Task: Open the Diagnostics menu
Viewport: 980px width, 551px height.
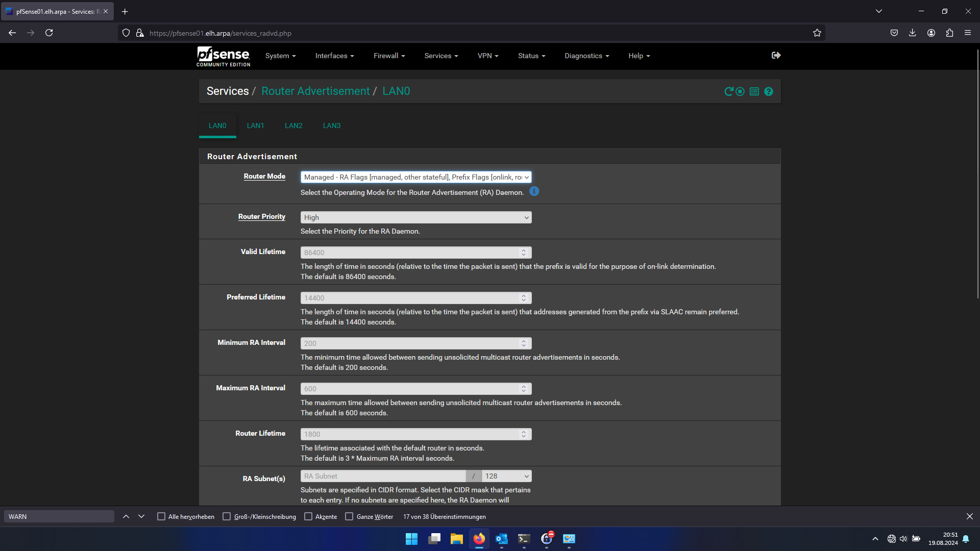Action: tap(586, 56)
